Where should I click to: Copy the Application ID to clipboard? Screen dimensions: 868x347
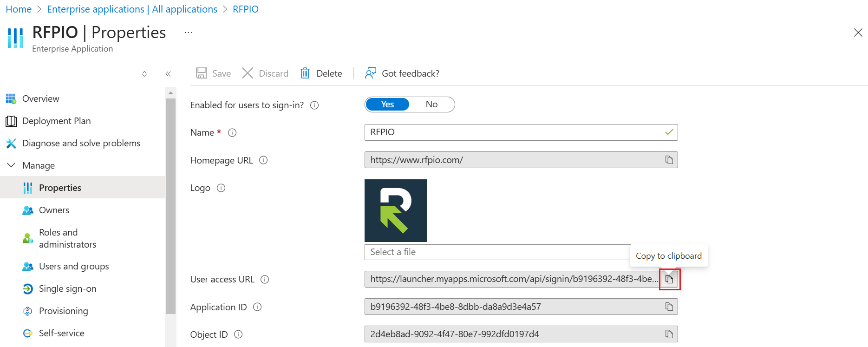point(669,307)
